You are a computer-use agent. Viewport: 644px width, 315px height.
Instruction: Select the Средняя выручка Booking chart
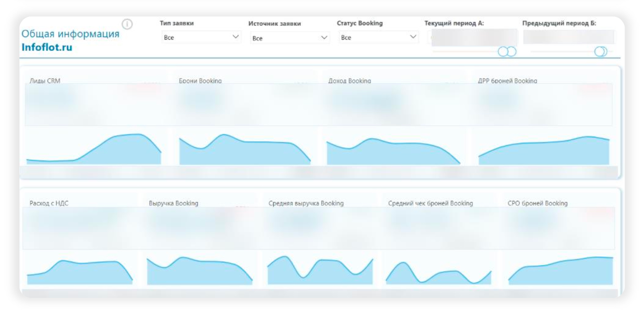point(320,270)
